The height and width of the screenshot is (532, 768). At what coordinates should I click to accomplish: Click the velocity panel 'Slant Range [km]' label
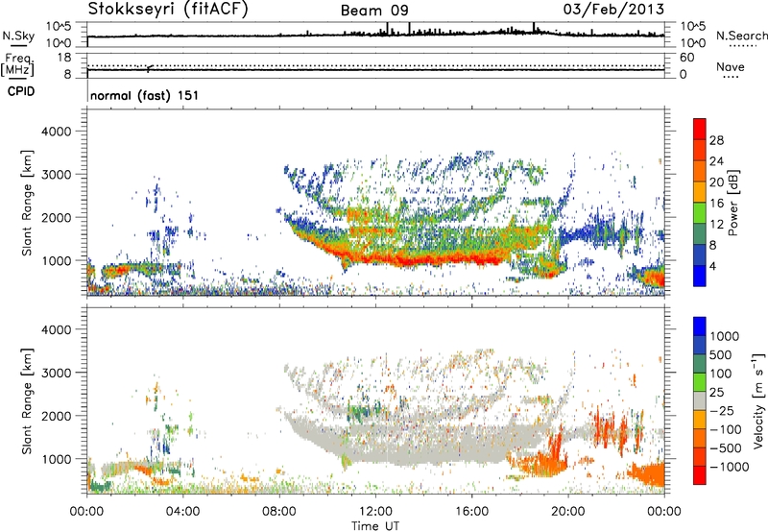[x=27, y=400]
